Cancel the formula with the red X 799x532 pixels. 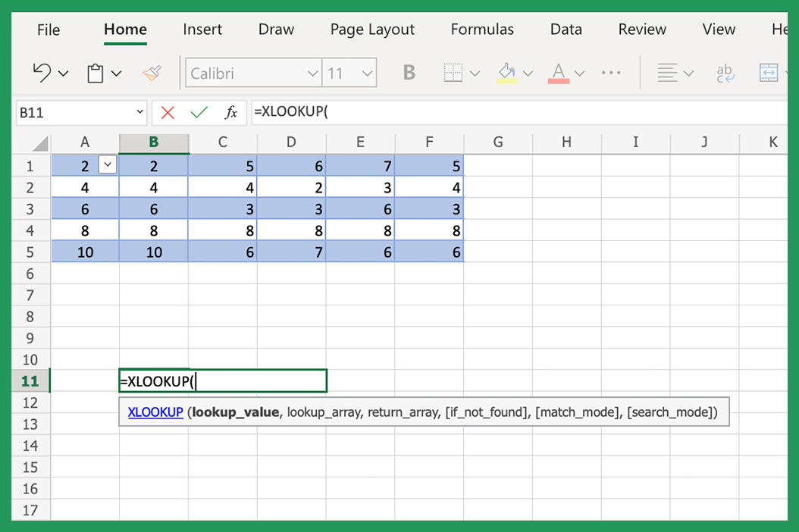(x=166, y=112)
